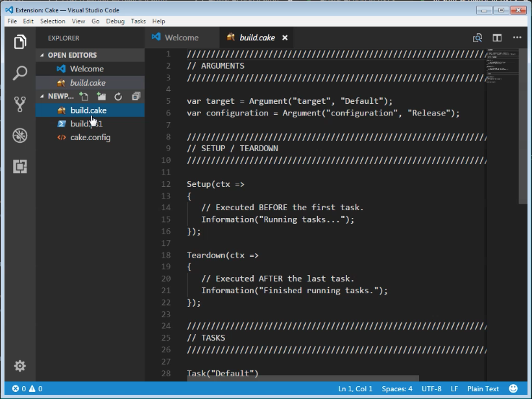Screen dimensions: 532x399
Task: Switch to the Welcome tab
Action: click(182, 38)
